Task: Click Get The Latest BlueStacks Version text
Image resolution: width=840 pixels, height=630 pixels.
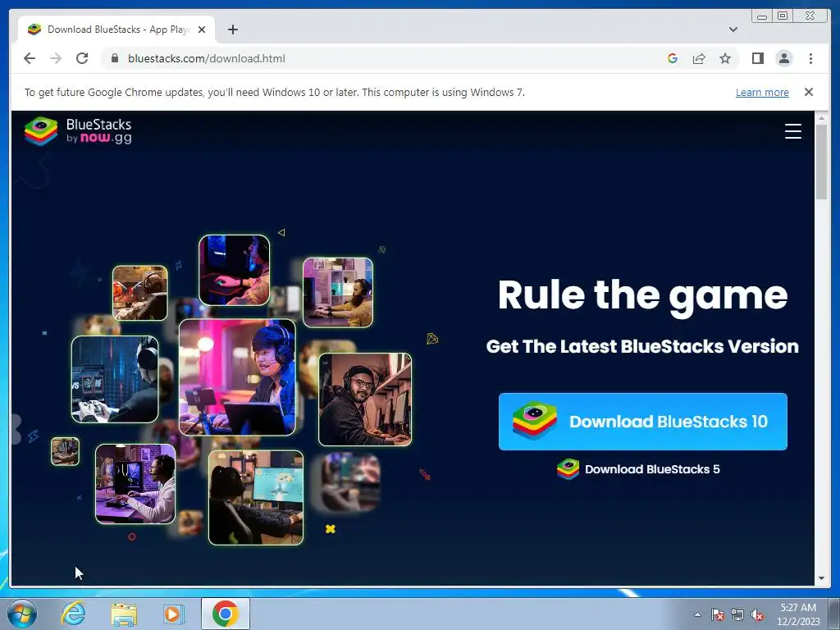Action: 642,347
